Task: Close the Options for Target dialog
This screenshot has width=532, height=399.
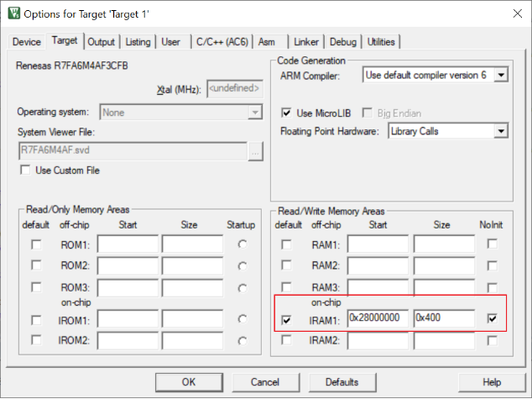Action: tap(518, 13)
